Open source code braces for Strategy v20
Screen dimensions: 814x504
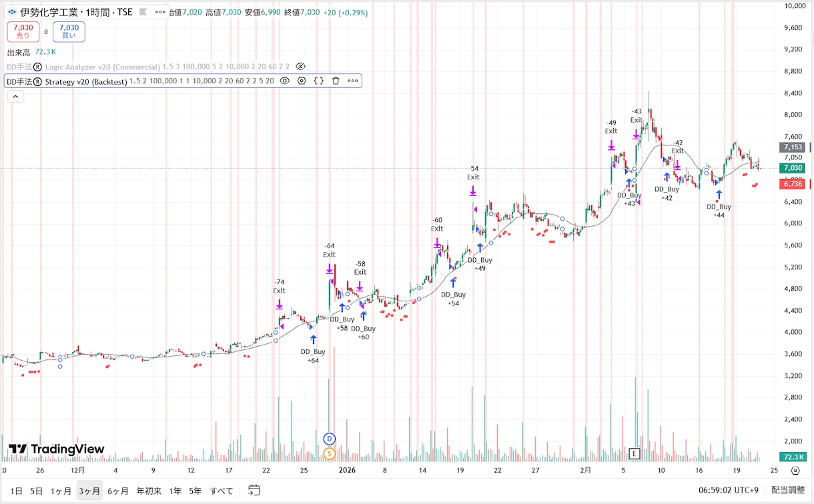[318, 81]
